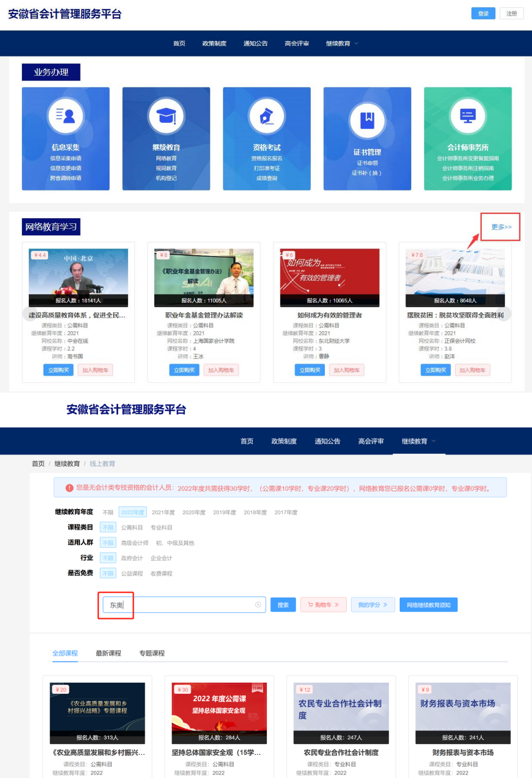Viewport: 532px width, 778px height.
Task: Click 立即购买 for 职业年金基金管理办法解读
Action: click(x=184, y=370)
